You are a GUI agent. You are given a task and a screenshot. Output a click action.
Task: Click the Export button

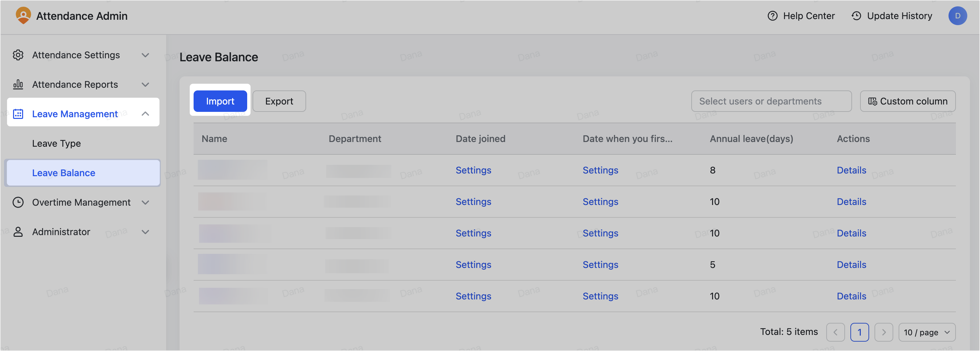279,101
